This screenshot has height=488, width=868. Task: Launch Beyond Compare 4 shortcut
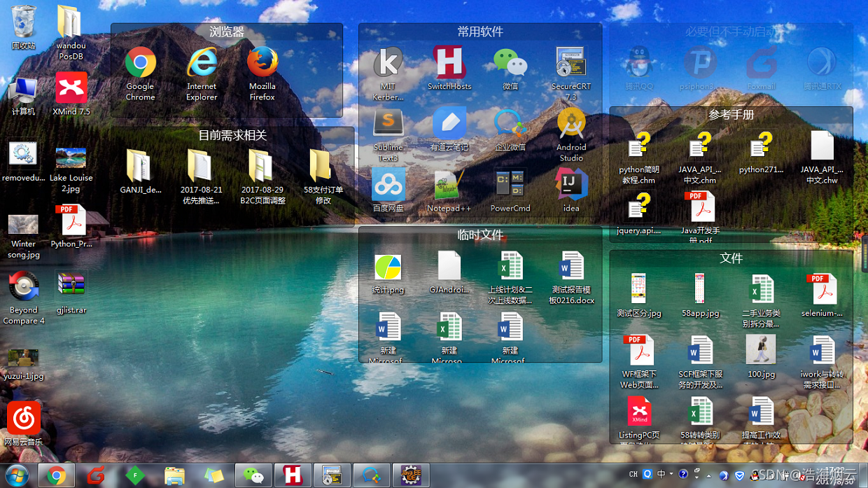pyautogui.click(x=24, y=287)
